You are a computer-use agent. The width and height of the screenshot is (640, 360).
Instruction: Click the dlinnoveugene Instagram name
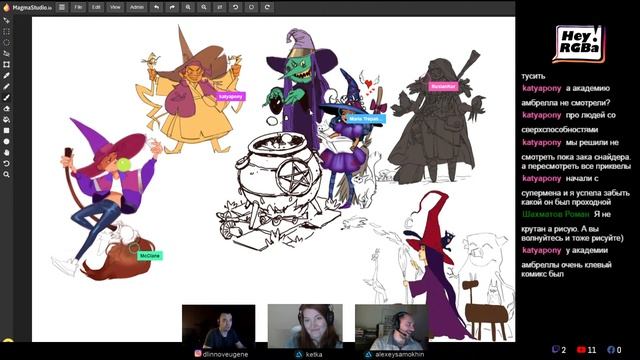[225, 354]
